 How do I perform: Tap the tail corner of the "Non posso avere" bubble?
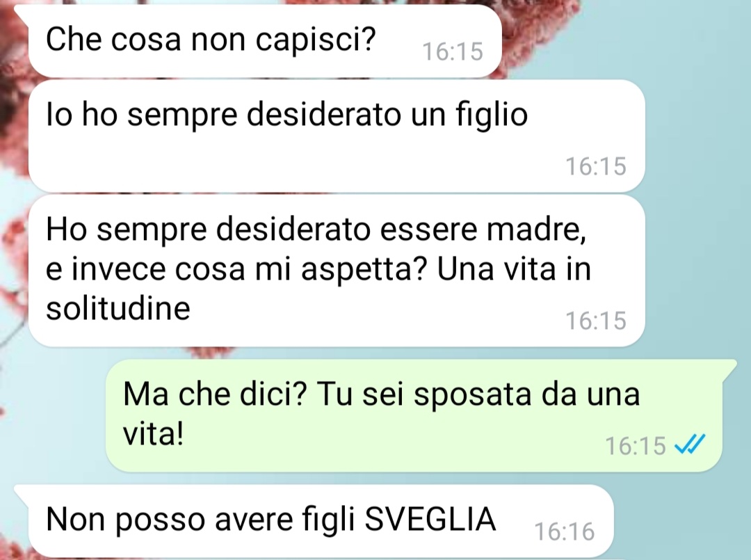tap(22, 491)
